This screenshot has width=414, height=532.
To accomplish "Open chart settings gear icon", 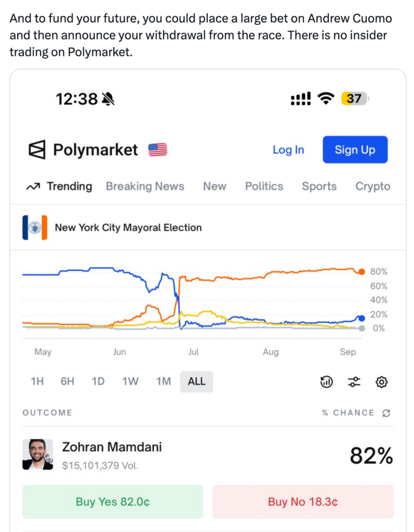I will click(x=382, y=382).
